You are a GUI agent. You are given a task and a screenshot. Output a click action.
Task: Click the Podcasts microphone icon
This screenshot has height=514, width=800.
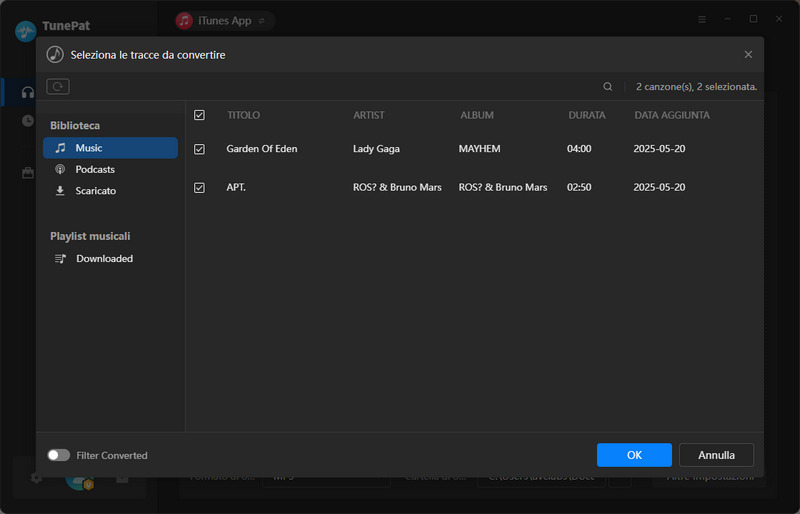[x=60, y=169]
